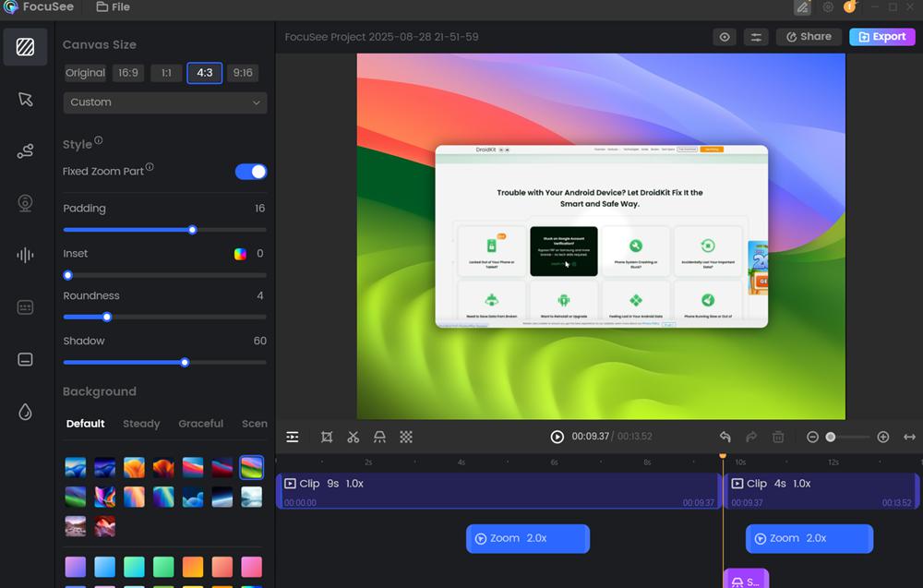The width and height of the screenshot is (923, 588).
Task: Open the canvas background settings sidebar icon
Action: 25,46
